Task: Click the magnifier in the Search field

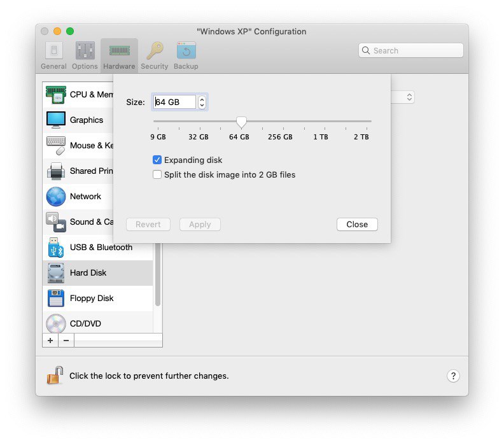Action: click(x=366, y=50)
